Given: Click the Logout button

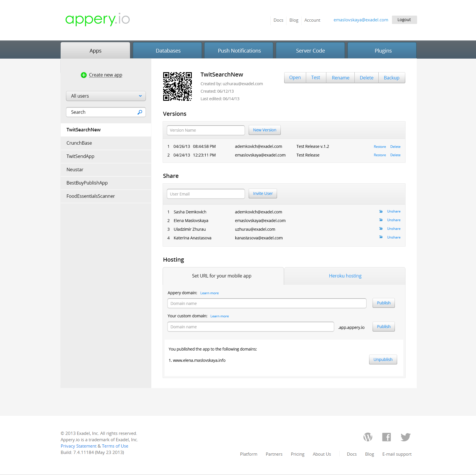Looking at the screenshot, I should [404, 20].
